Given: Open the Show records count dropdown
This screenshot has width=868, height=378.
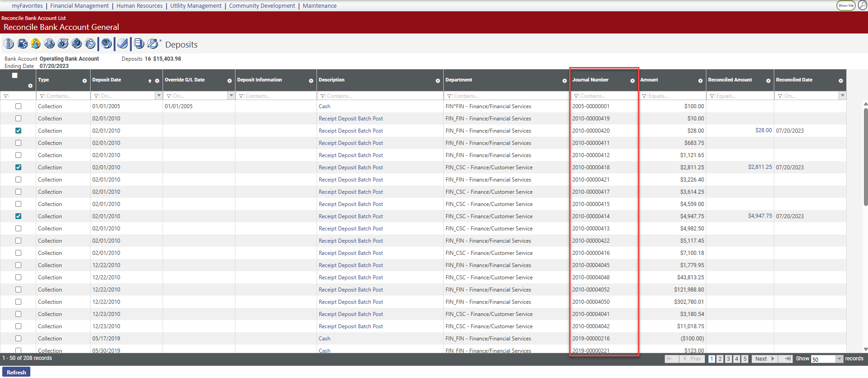Looking at the screenshot, I should coord(839,359).
